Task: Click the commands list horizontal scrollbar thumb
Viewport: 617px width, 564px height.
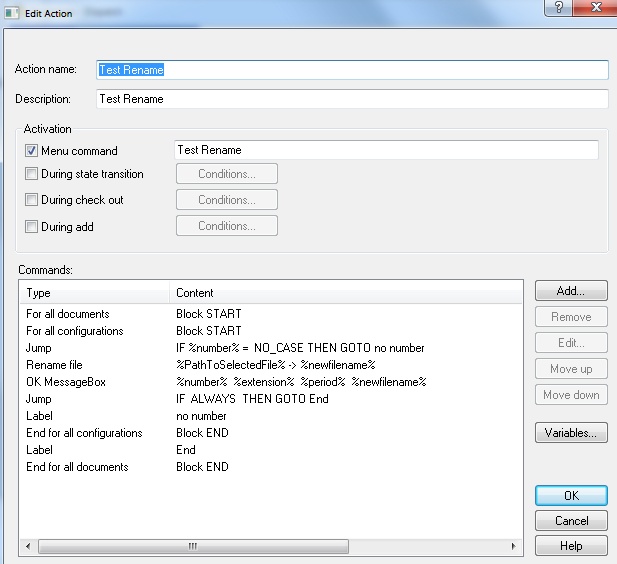Action: coord(193,546)
